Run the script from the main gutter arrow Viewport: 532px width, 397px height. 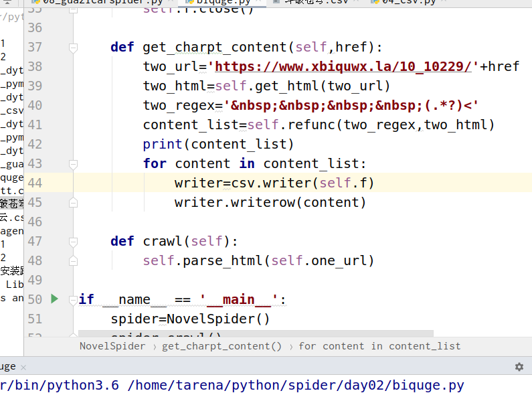(x=55, y=299)
